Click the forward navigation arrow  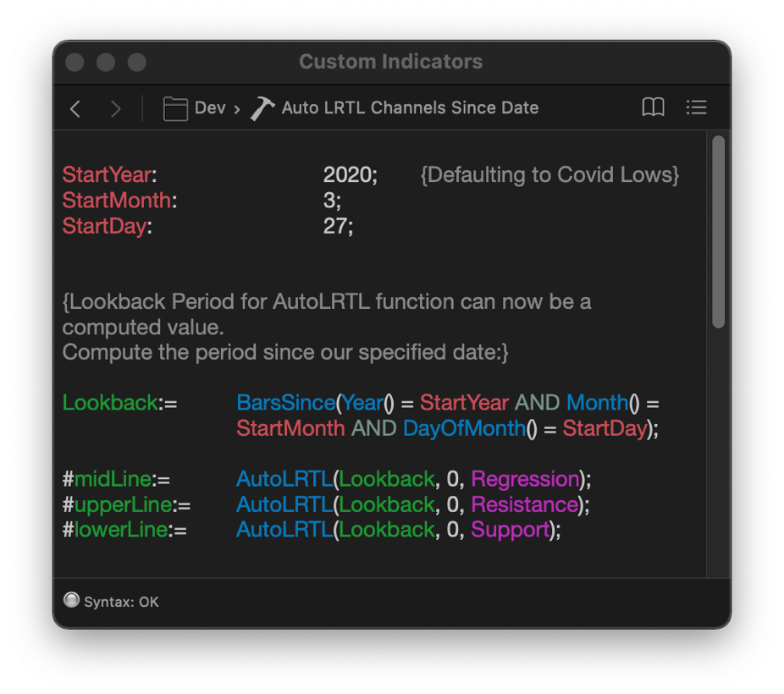115,108
